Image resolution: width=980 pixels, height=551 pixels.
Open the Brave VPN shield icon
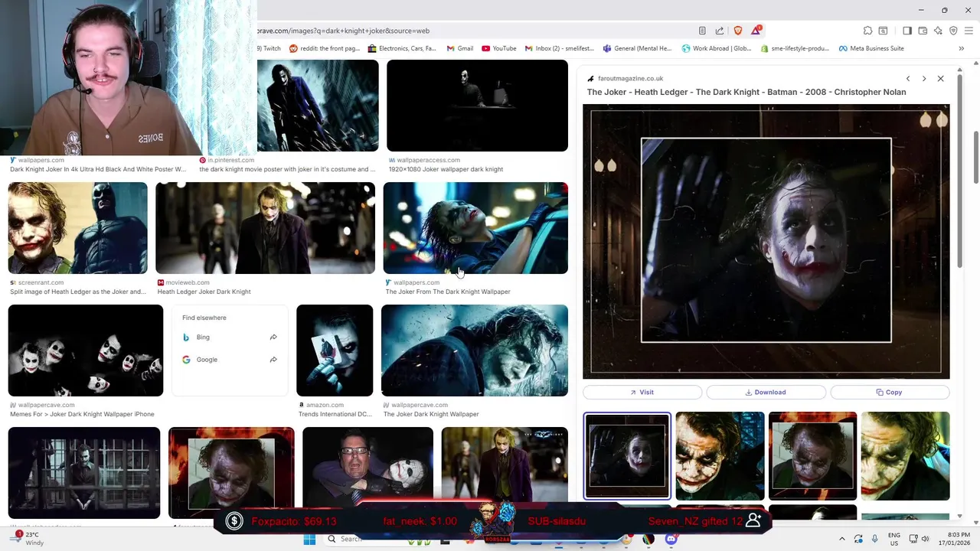pyautogui.click(x=953, y=31)
